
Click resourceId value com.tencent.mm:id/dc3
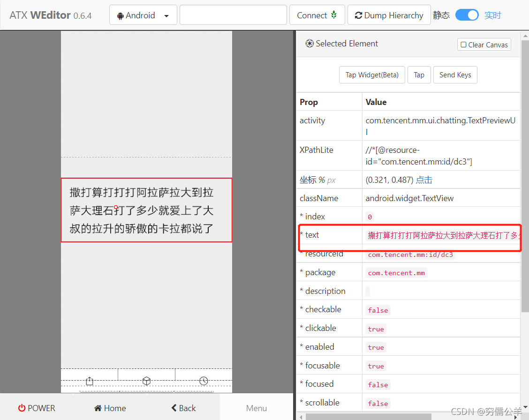(410, 255)
